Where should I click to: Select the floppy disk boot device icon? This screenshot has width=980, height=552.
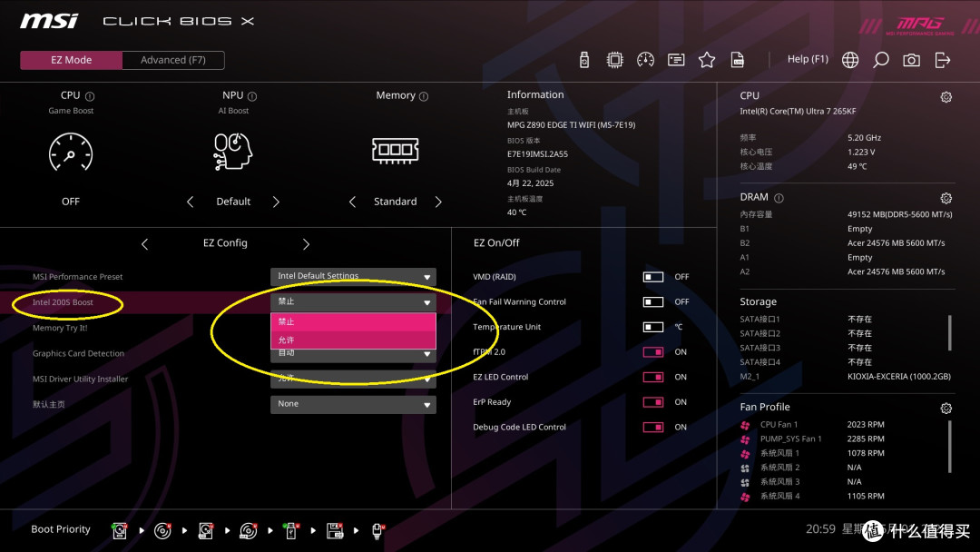(335, 530)
